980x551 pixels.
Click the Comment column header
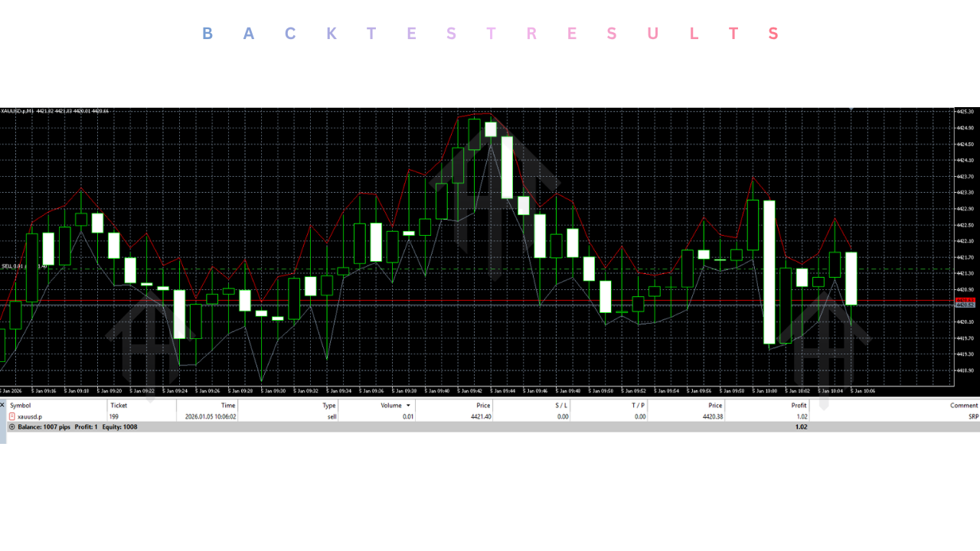(x=964, y=406)
